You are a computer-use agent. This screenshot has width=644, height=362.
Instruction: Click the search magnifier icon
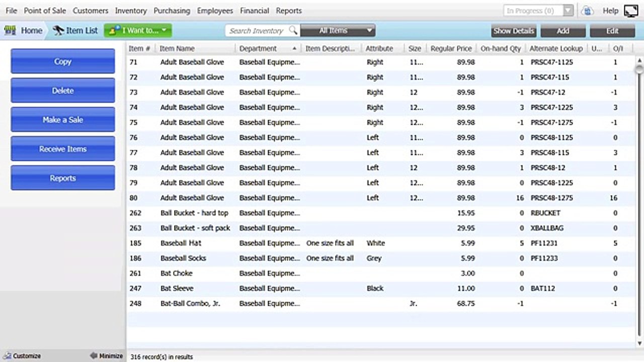point(293,30)
